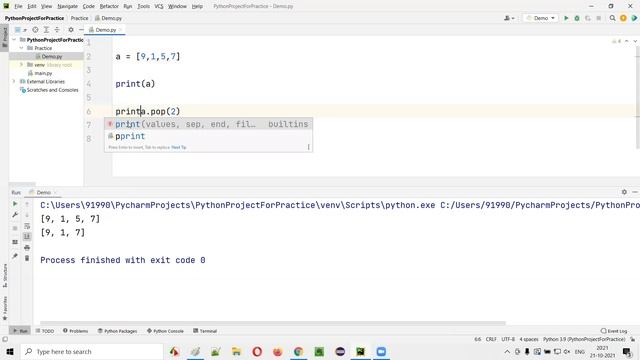Click the Practice breadcrumb
640x360 pixels.
(79, 18)
